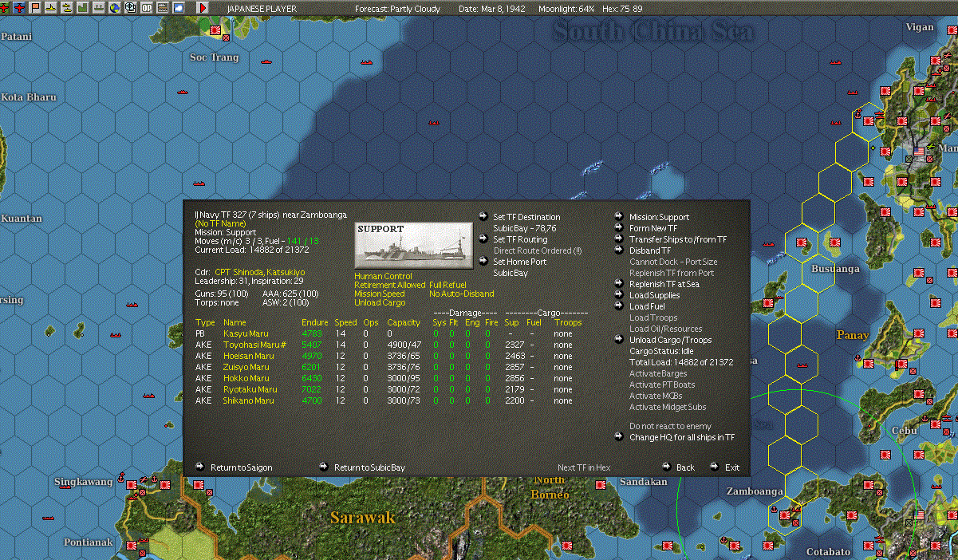Click the double yellow ships toolbar icon
The width and height of the screenshot is (958, 560).
pyautogui.click(x=67, y=7)
